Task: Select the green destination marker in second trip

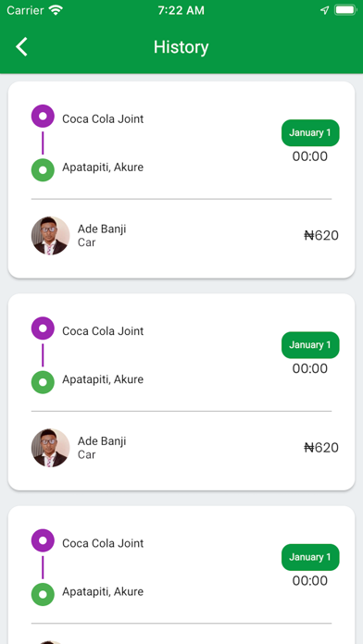Action: [x=43, y=382]
